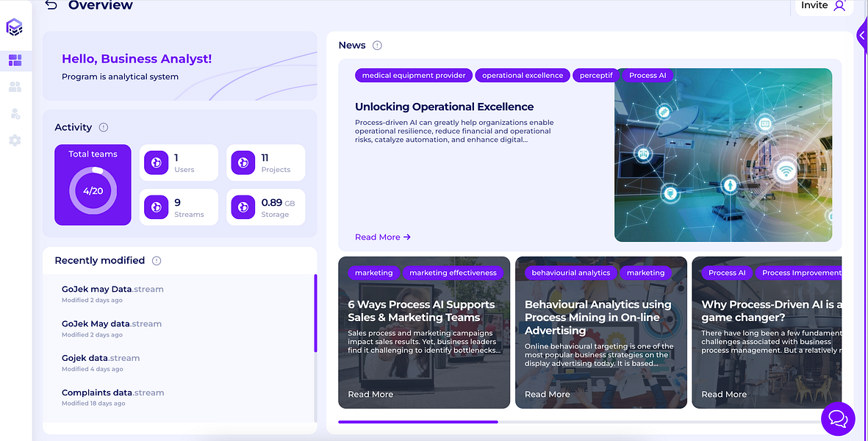Click the back arrow next to Overview
This screenshot has height=441, width=868.
coord(51,5)
